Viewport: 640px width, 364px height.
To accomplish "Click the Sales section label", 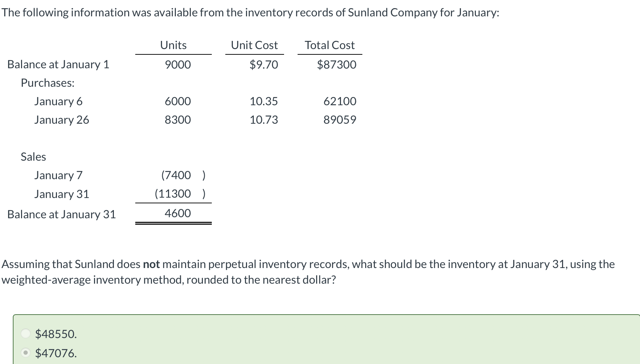I will (x=33, y=156).
